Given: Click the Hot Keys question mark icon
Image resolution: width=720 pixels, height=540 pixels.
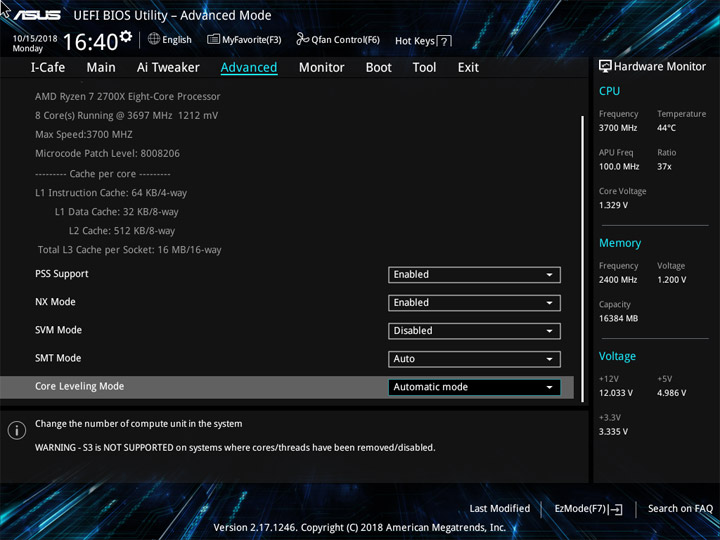Looking at the screenshot, I should (444, 42).
